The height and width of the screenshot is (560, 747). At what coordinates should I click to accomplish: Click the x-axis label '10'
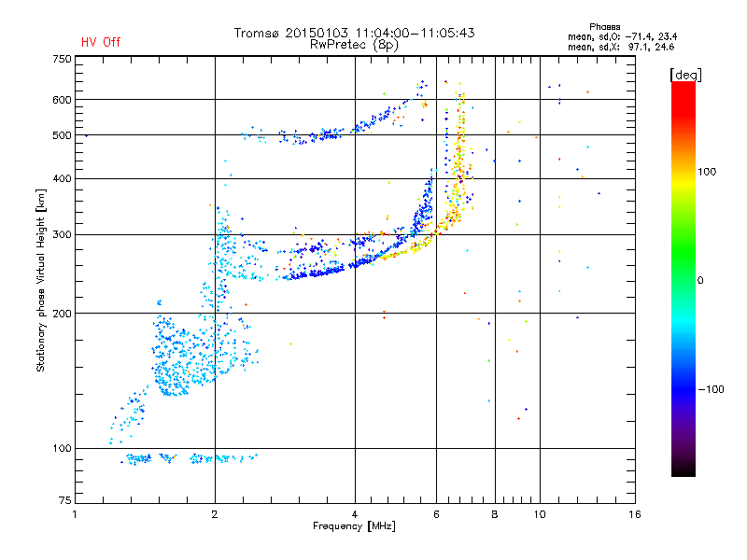click(x=540, y=514)
